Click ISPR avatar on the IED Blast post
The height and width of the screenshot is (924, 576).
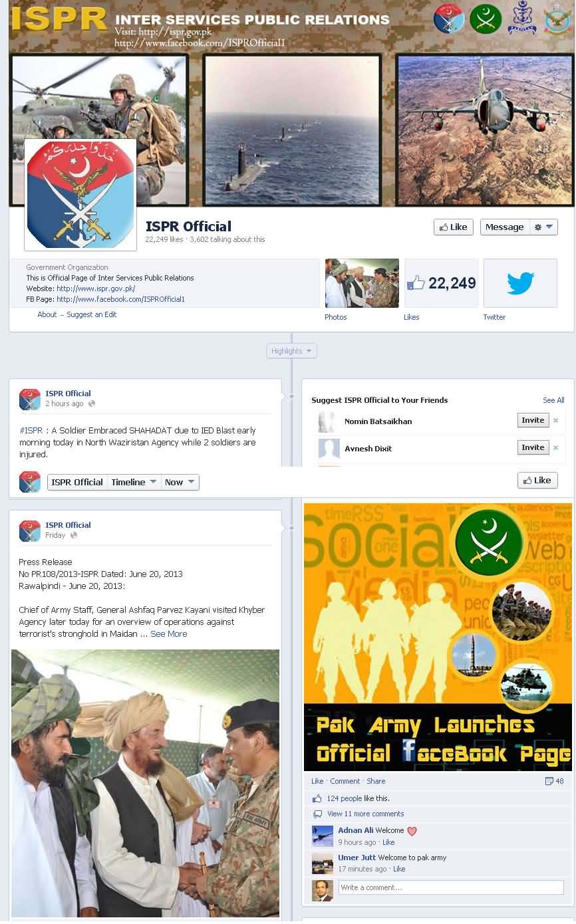pyautogui.click(x=30, y=399)
